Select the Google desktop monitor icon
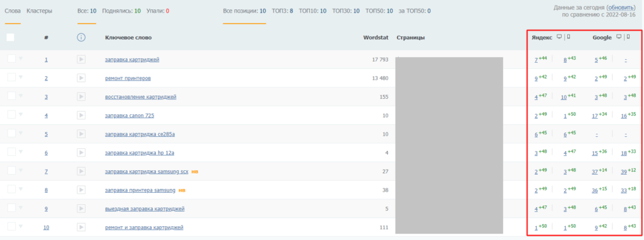Viewport: 644px width, 240px height. (619, 37)
